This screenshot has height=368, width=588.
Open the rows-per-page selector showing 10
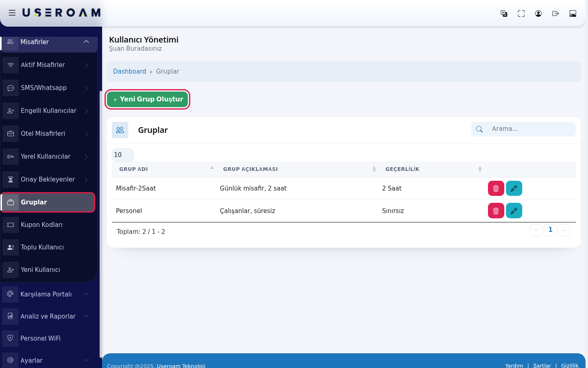[122, 155]
